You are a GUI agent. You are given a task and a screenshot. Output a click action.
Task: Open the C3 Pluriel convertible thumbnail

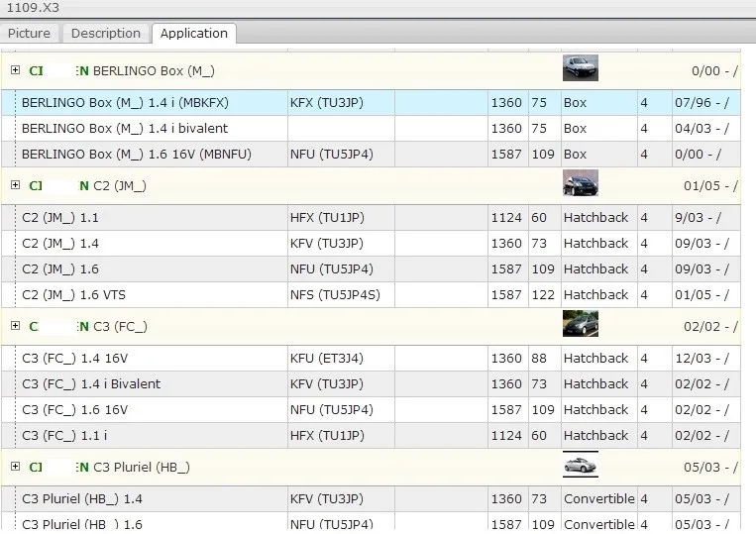click(581, 465)
